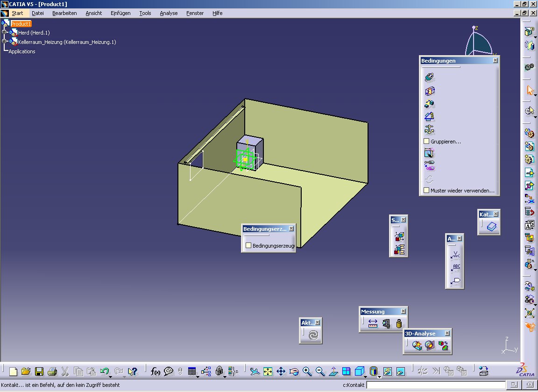Screen dimensions: 538x392
Task: Click the Clash analysis icon in 3D-Analyse
Action: 417,346
